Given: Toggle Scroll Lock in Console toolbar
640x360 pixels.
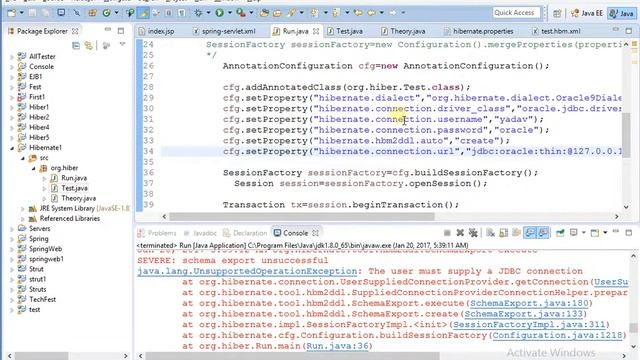Looking at the screenshot, I should (504, 233).
